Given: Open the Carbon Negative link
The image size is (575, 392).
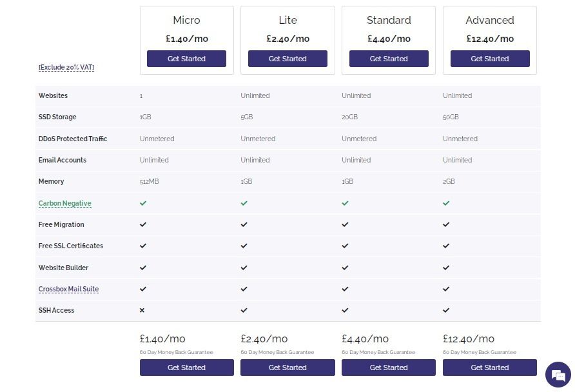Looking at the screenshot, I should tap(65, 204).
